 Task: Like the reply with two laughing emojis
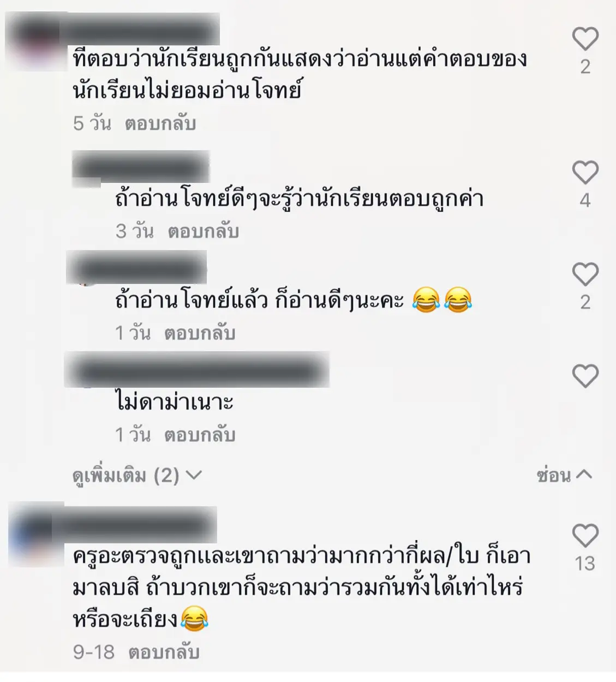pyautogui.click(x=585, y=274)
